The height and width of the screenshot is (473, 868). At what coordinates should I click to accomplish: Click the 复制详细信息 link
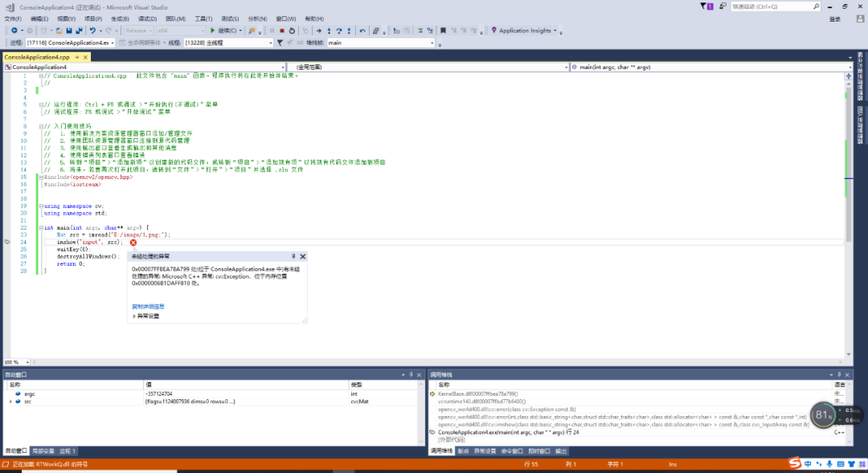click(148, 307)
